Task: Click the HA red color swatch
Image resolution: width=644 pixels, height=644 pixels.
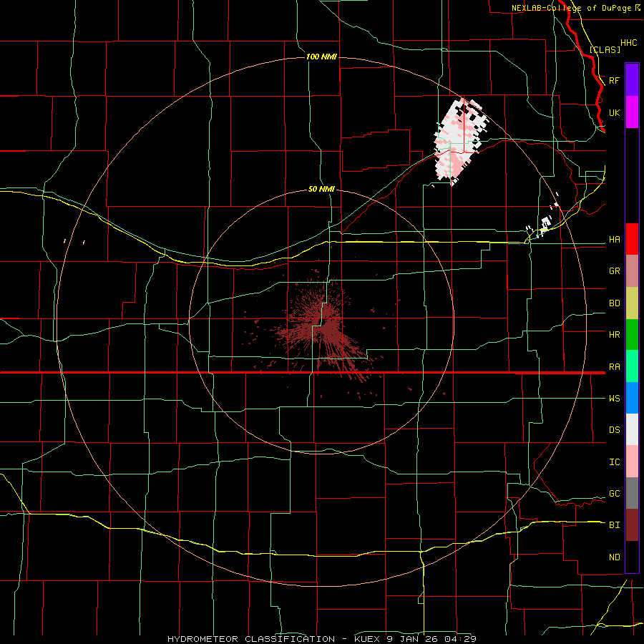Action: [x=632, y=239]
